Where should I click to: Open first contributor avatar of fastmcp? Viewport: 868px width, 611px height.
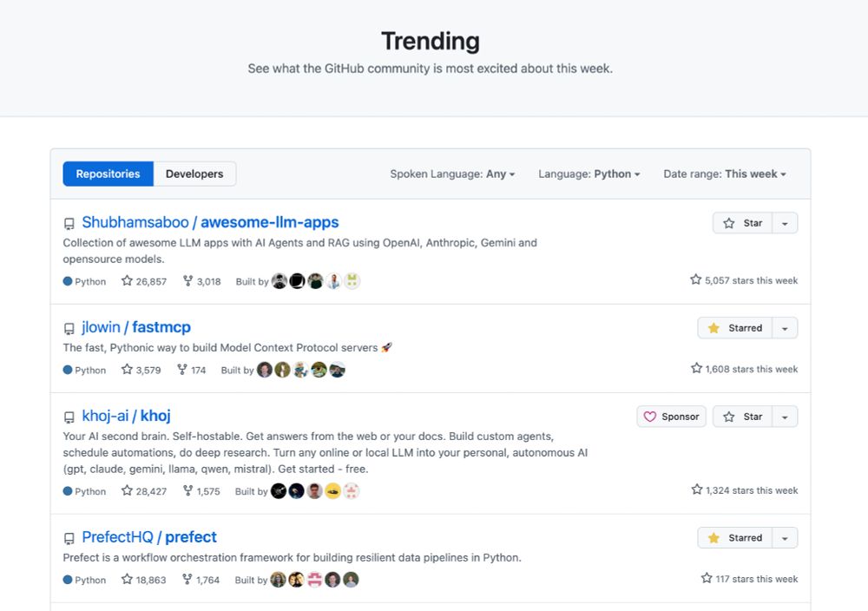tap(265, 370)
